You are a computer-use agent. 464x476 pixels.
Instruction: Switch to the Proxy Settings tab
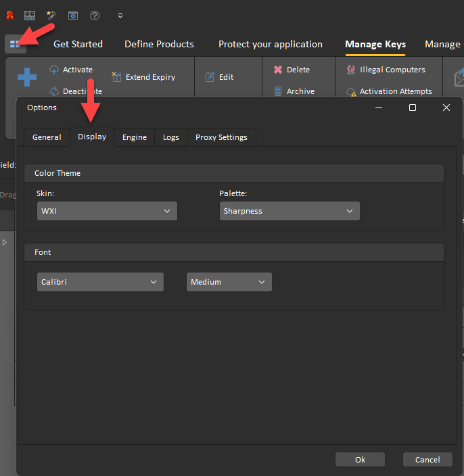click(x=221, y=137)
